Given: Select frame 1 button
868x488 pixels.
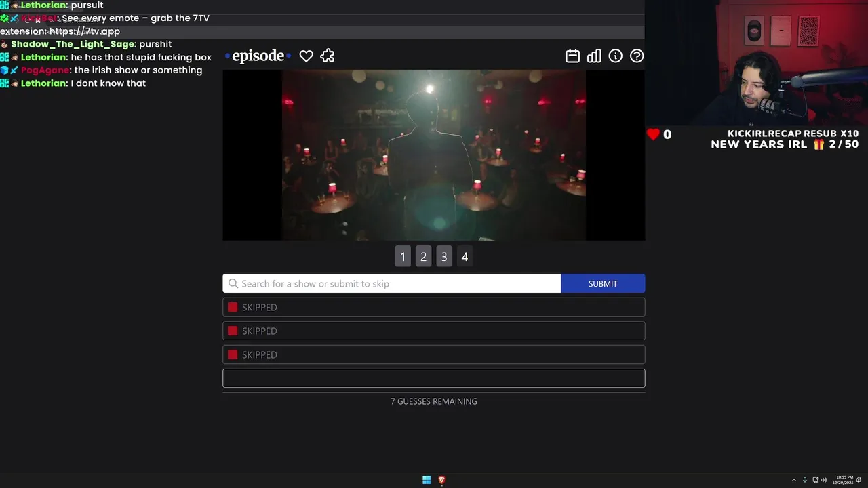Looking at the screenshot, I should [403, 256].
